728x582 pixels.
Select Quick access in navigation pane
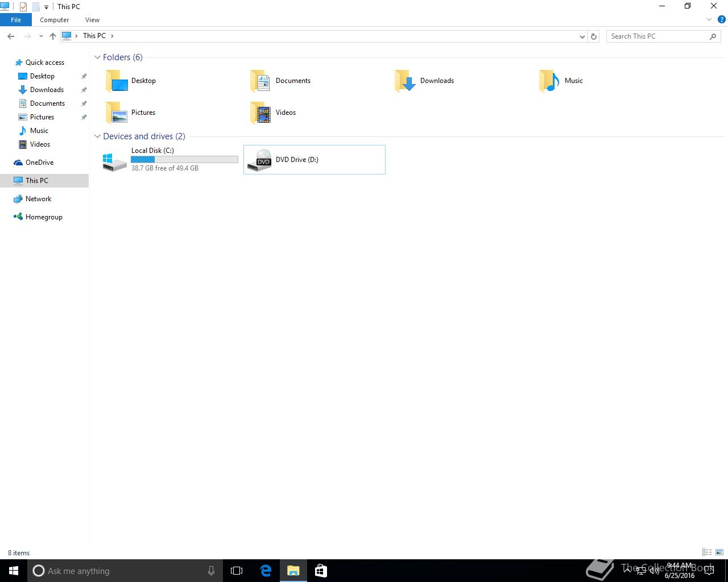pyautogui.click(x=44, y=63)
